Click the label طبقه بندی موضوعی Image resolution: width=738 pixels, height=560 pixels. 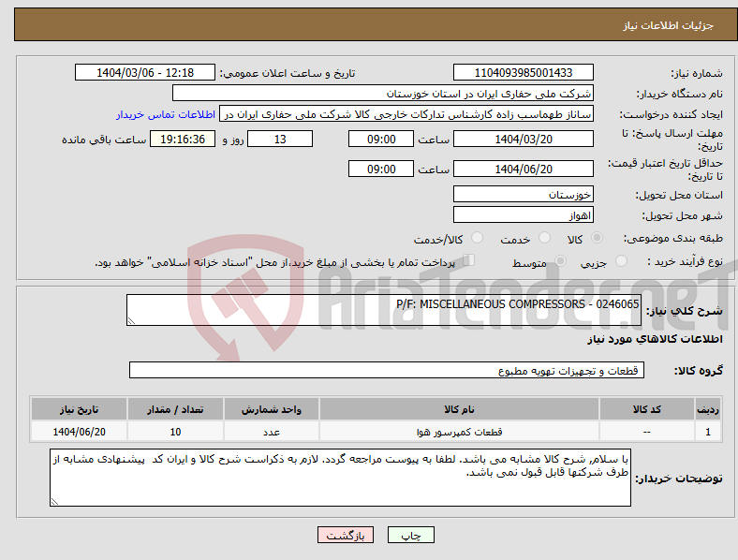(x=673, y=238)
